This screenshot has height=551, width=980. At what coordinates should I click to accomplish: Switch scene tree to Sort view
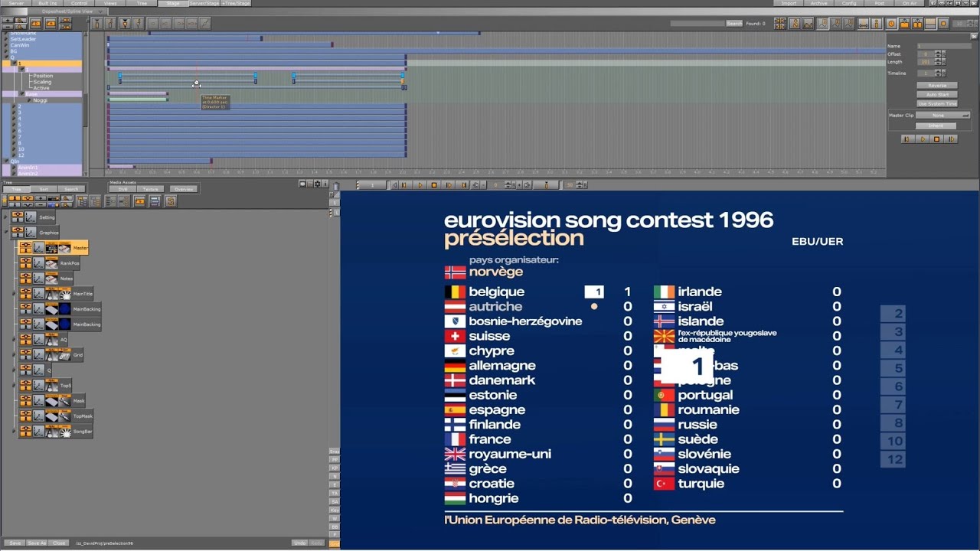pyautogui.click(x=44, y=189)
